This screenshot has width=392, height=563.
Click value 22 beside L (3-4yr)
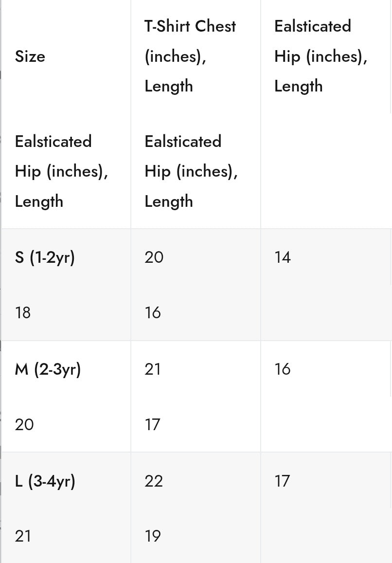tap(154, 481)
